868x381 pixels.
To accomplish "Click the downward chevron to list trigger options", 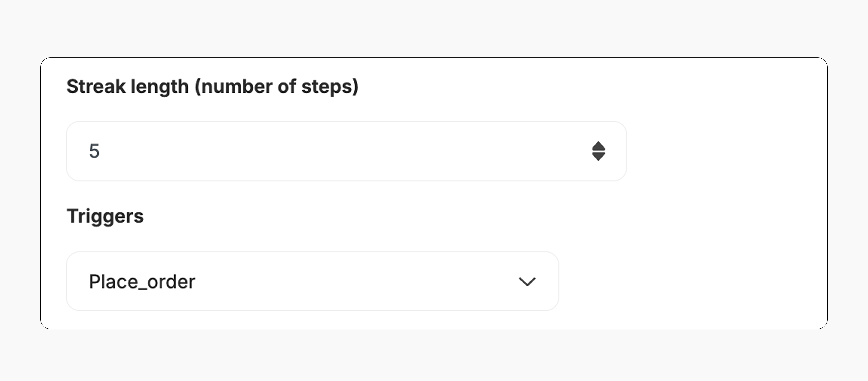I will (x=527, y=281).
